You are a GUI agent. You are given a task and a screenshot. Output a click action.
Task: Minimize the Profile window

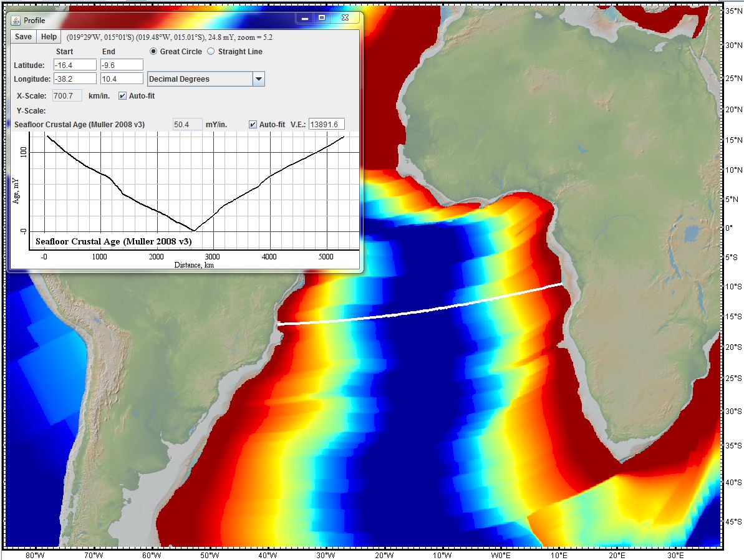pyautogui.click(x=305, y=18)
